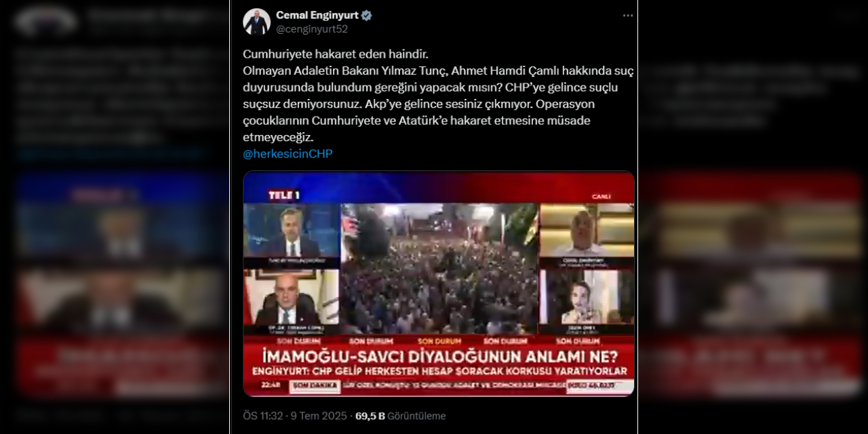868x434 pixels.
Task: Open the @cenginyurt52 handle
Action: click(x=312, y=29)
